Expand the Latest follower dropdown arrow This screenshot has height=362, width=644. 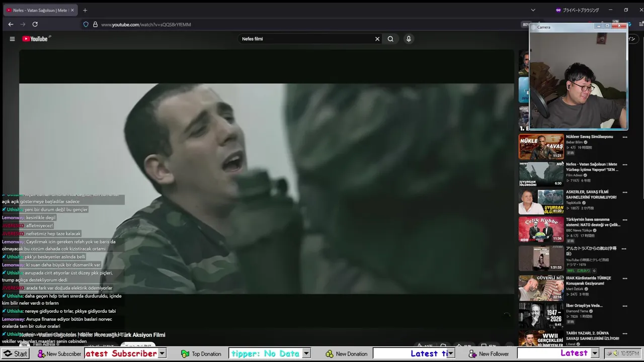click(594, 353)
